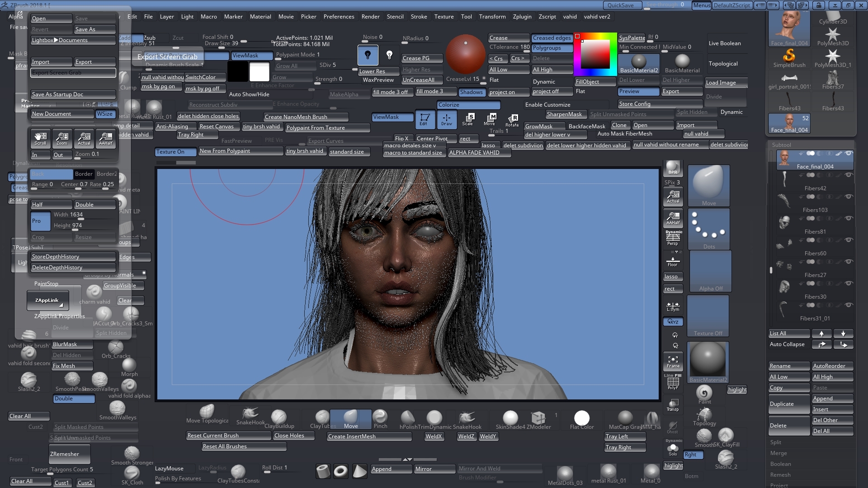Open the Zplugin menu
Viewport: 868px width, 488px height.
coord(522,17)
